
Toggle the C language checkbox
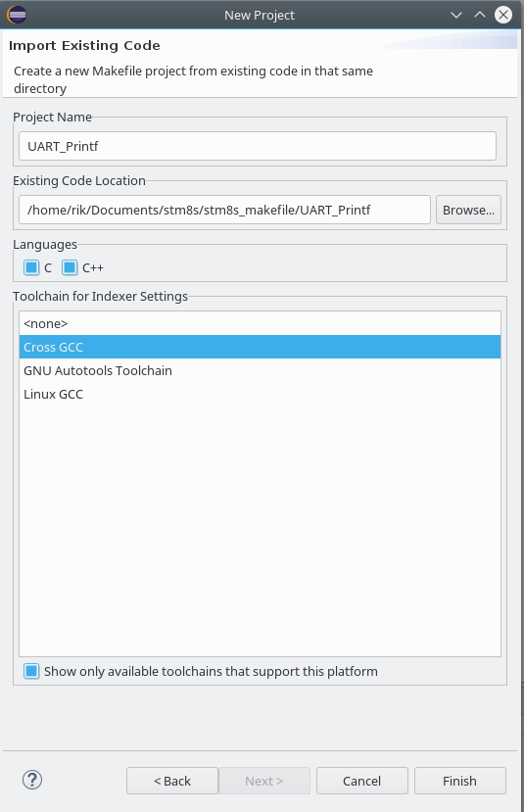point(31,267)
